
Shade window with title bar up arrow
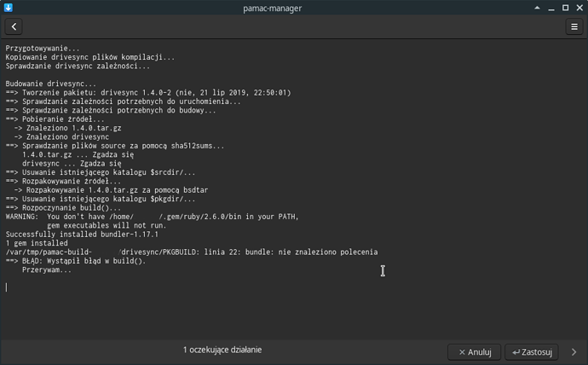pyautogui.click(x=538, y=8)
